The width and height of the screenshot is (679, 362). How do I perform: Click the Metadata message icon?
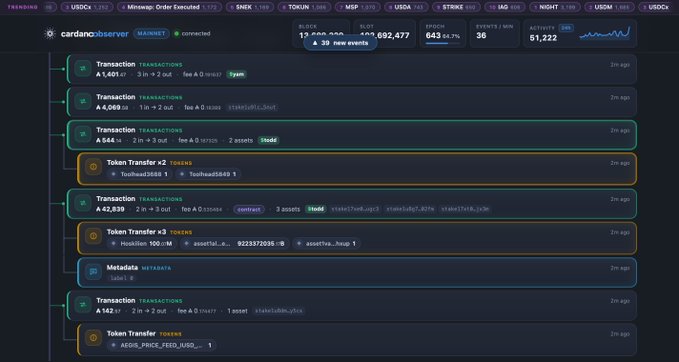coord(93,272)
